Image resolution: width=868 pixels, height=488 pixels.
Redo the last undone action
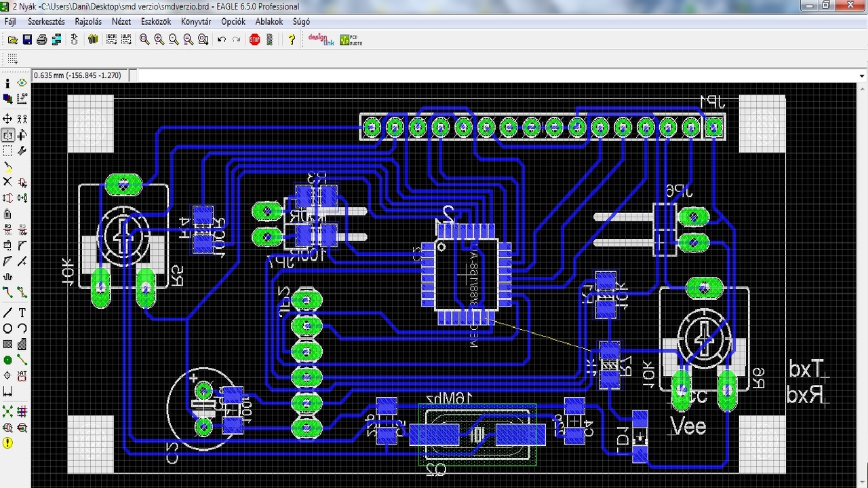click(237, 40)
